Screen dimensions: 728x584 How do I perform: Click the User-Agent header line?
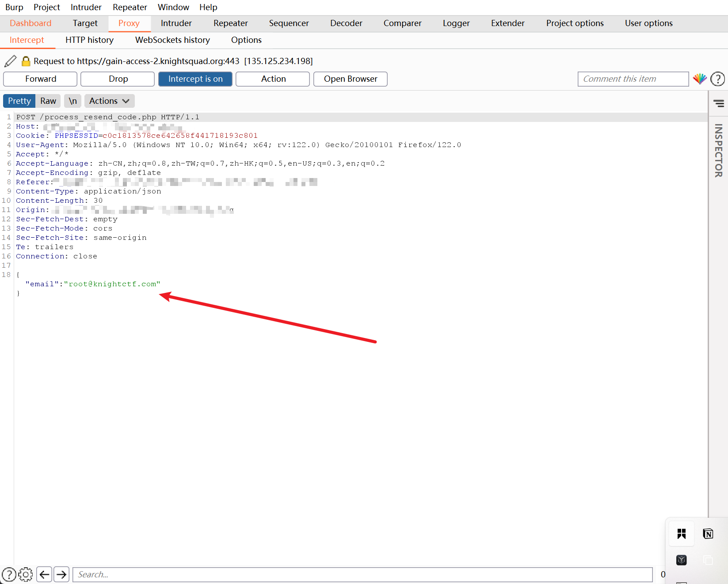click(x=239, y=145)
